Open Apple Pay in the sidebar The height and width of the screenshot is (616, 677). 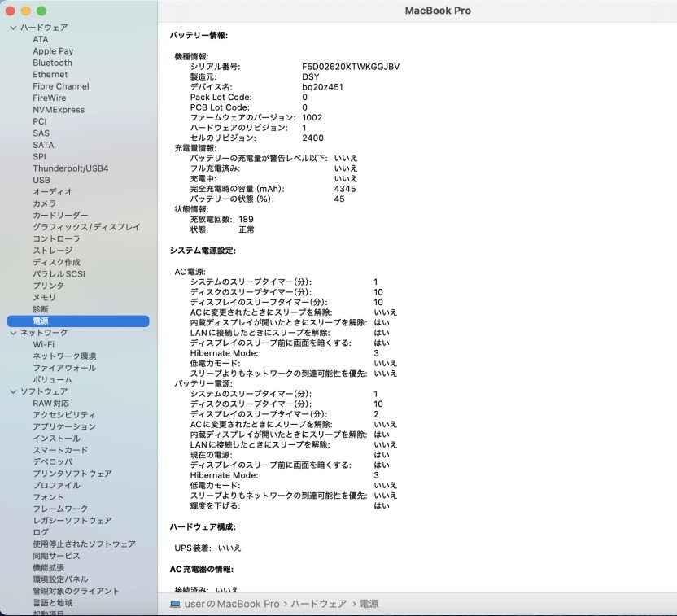[53, 51]
